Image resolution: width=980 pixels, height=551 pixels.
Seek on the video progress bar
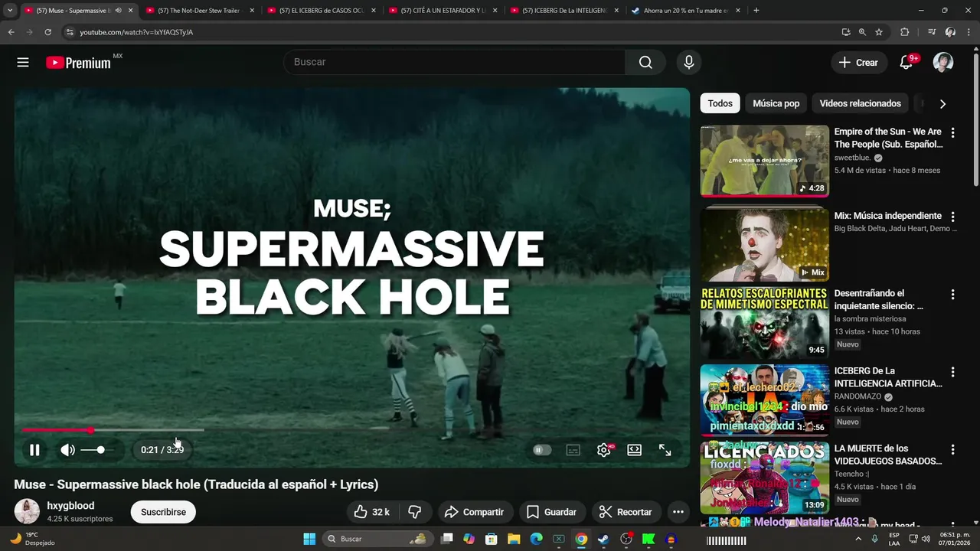tap(351, 430)
